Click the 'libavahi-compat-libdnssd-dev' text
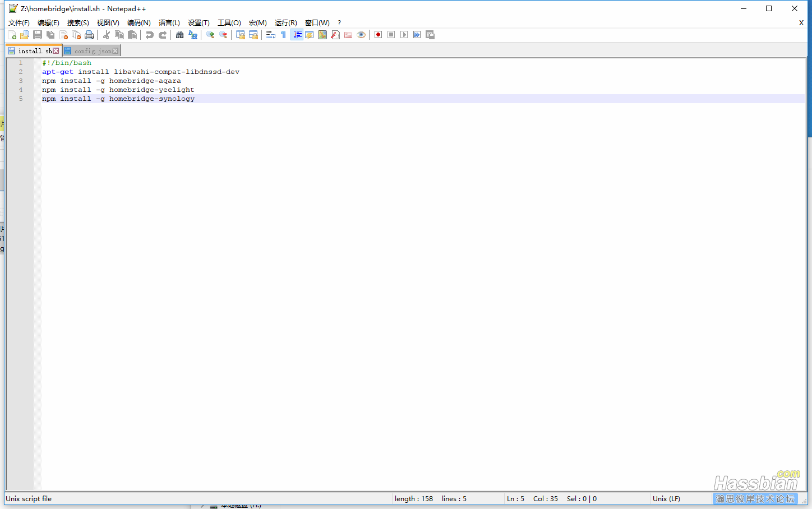This screenshot has width=812, height=509. click(177, 72)
